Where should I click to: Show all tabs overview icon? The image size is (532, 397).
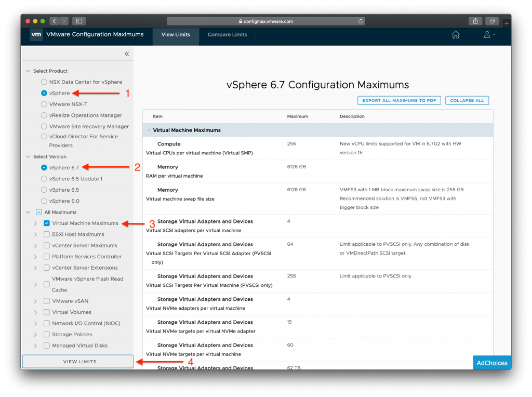click(x=492, y=21)
